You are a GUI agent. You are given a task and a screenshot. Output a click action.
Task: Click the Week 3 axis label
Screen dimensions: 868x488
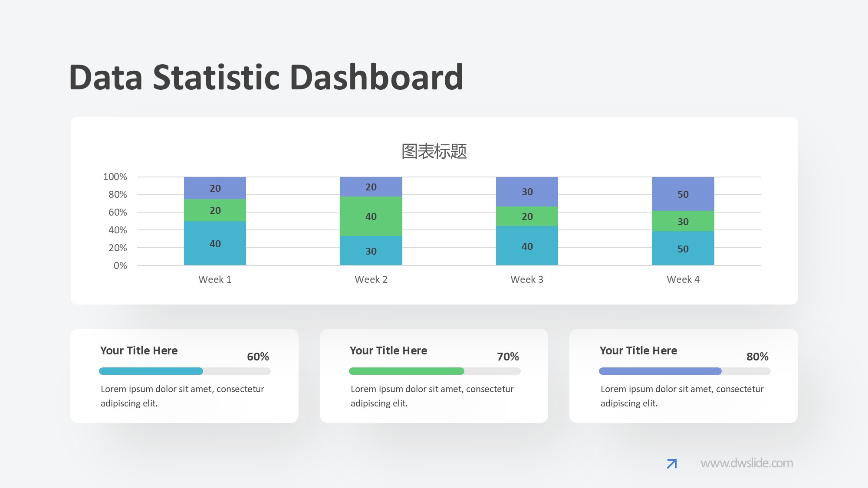pyautogui.click(x=526, y=279)
